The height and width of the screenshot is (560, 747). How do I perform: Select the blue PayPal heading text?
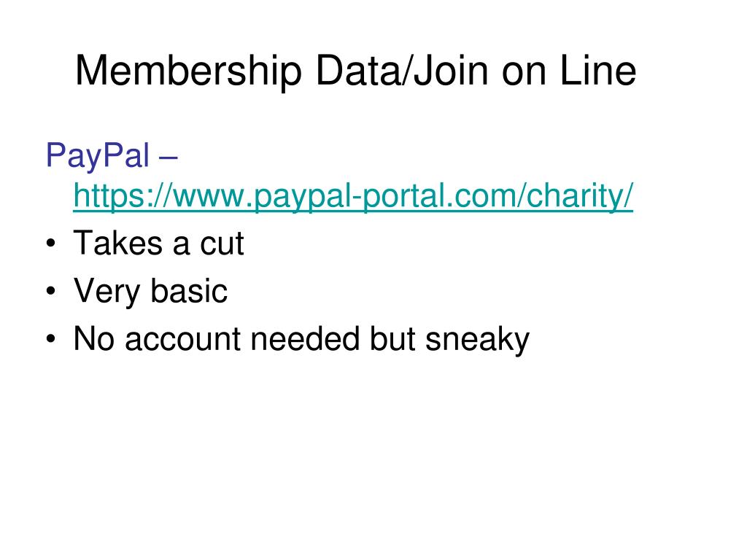98,156
